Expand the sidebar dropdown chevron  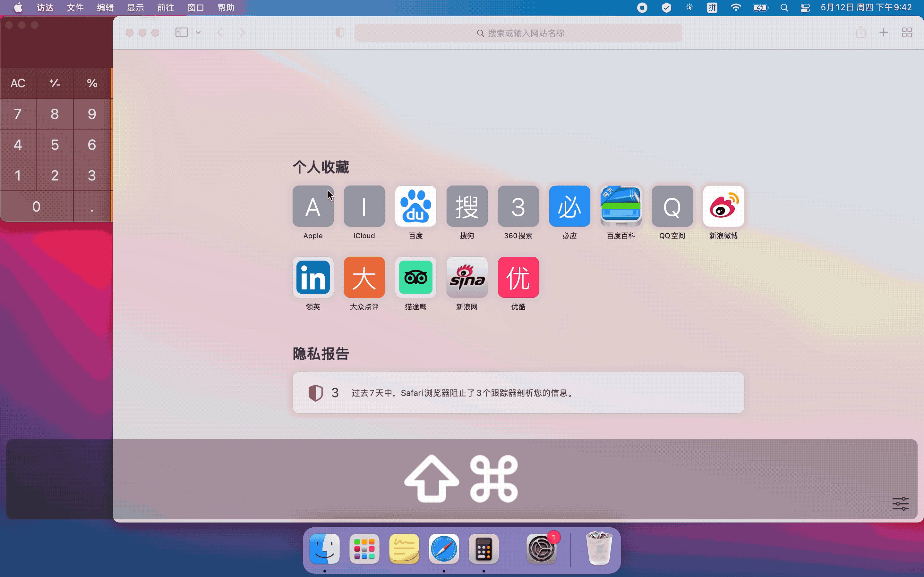tap(198, 33)
